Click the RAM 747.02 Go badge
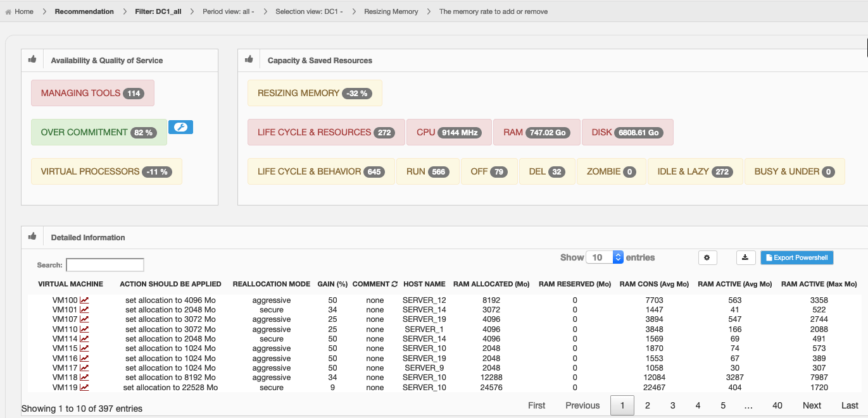Viewport: 868px width, 418px height. [536, 132]
